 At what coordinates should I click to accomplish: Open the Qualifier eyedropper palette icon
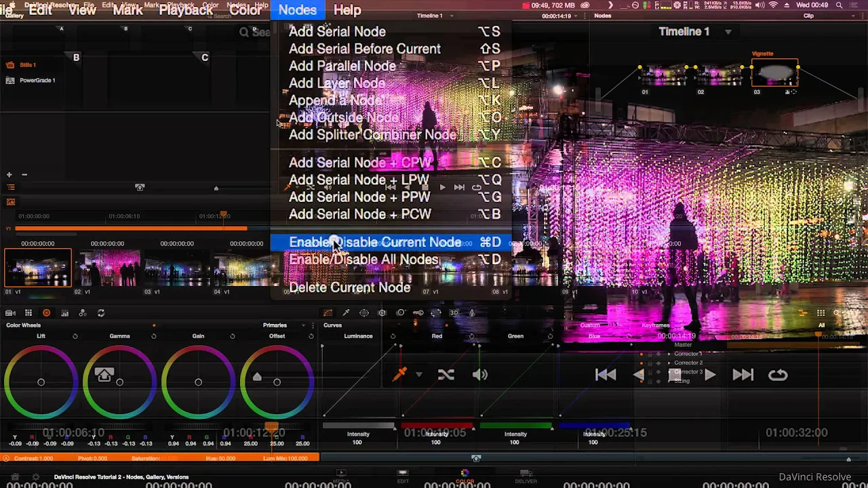(346, 312)
